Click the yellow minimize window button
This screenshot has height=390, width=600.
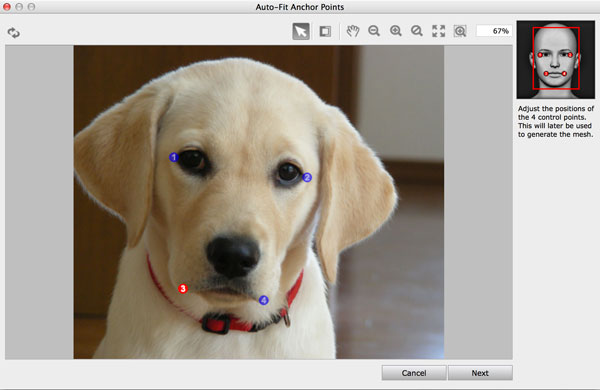tap(19, 7)
